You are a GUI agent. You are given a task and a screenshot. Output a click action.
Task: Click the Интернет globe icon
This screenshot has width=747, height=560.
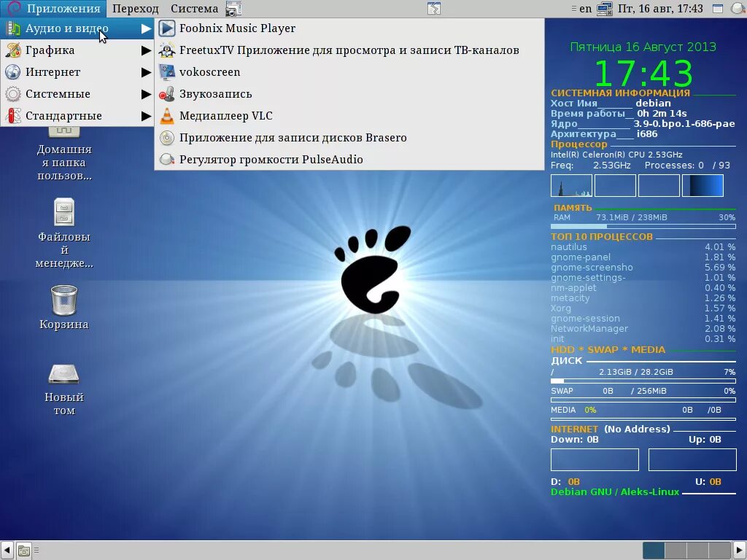(x=13, y=72)
